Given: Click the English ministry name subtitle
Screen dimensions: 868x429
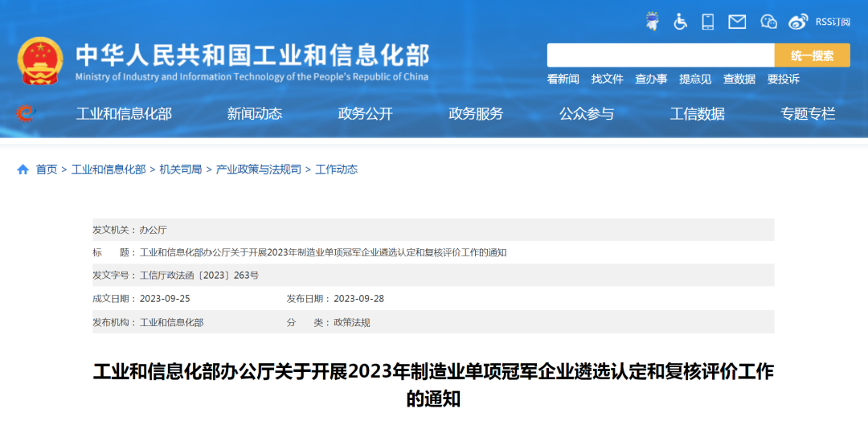Looking at the screenshot, I should click(252, 77).
